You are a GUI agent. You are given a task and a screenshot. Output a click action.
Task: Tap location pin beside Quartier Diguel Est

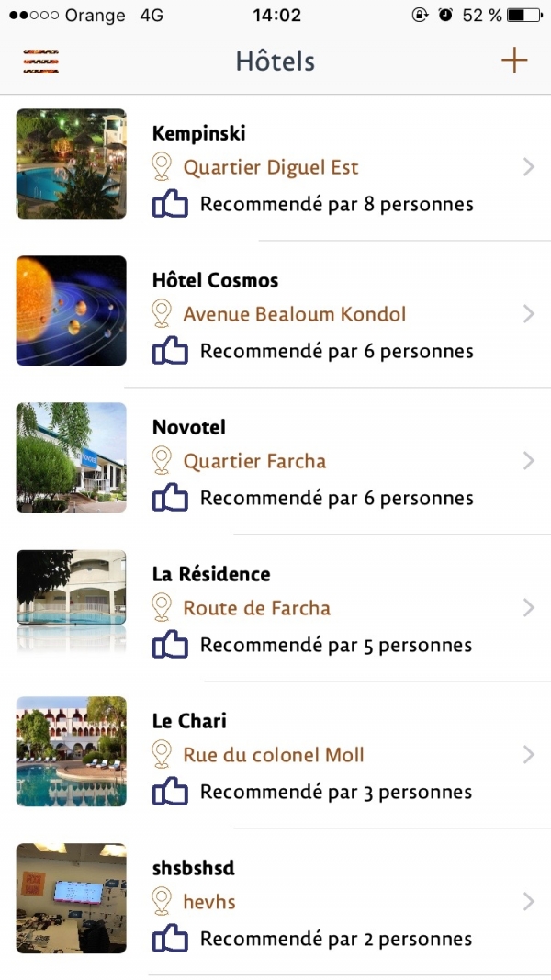pyautogui.click(x=163, y=167)
